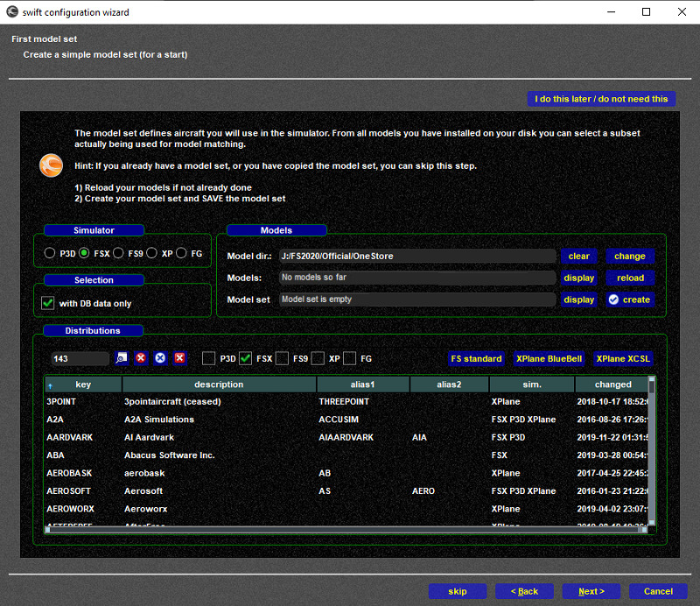
Task: Click the red square X filter icon
Action: coord(179,358)
